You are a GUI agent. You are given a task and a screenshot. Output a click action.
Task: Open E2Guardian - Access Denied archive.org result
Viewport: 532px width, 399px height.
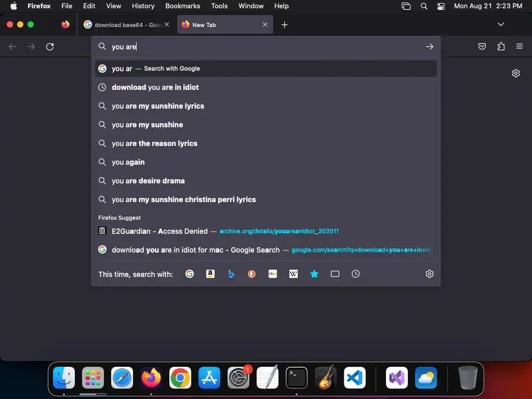click(x=266, y=231)
